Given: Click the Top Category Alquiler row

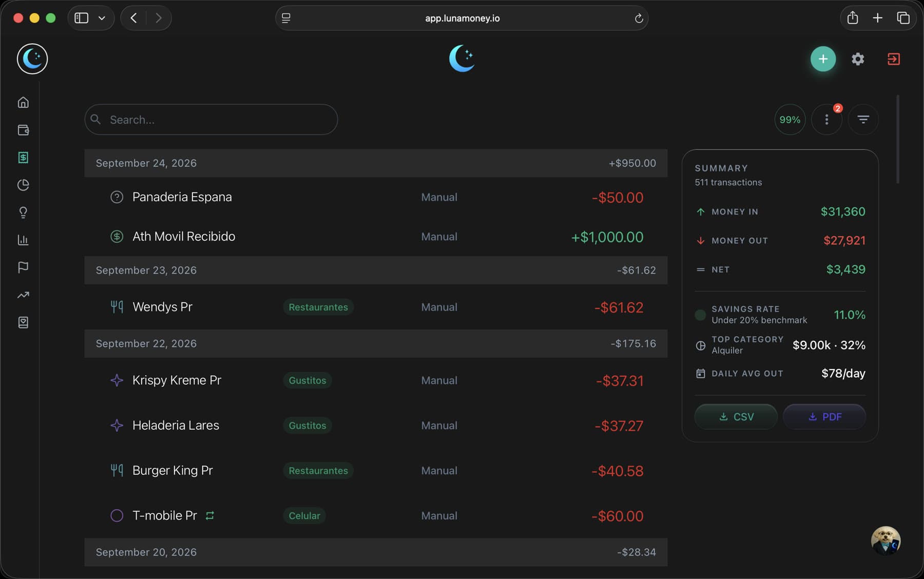Looking at the screenshot, I should (780, 345).
